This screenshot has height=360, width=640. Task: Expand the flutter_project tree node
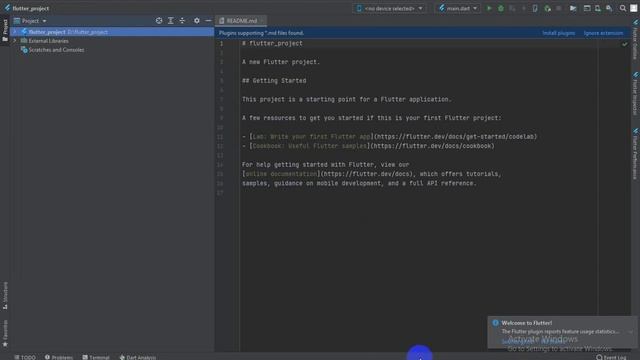pos(15,32)
